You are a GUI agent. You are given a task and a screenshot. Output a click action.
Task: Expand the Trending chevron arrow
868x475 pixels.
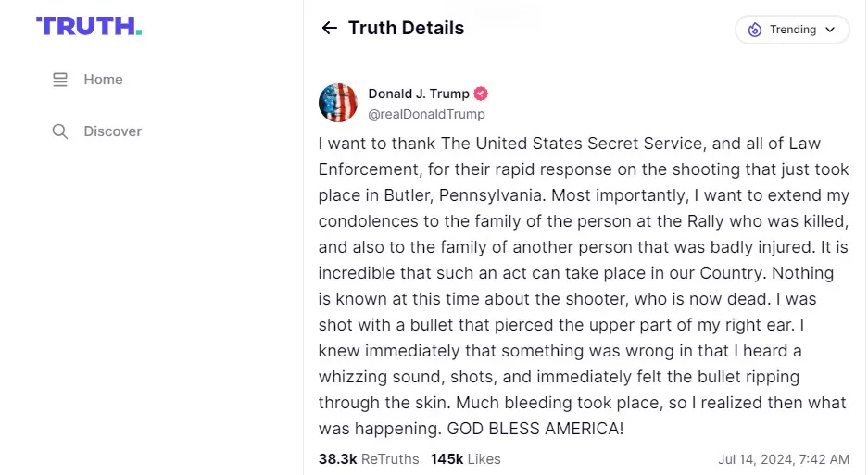[x=830, y=30]
